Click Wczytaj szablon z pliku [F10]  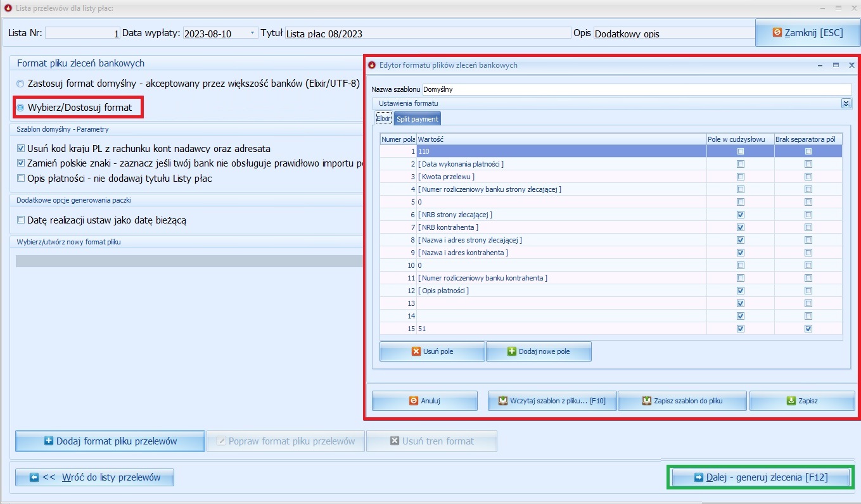[x=552, y=401]
